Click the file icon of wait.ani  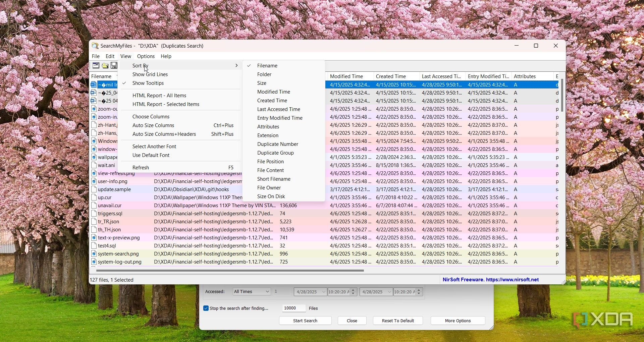(94, 165)
